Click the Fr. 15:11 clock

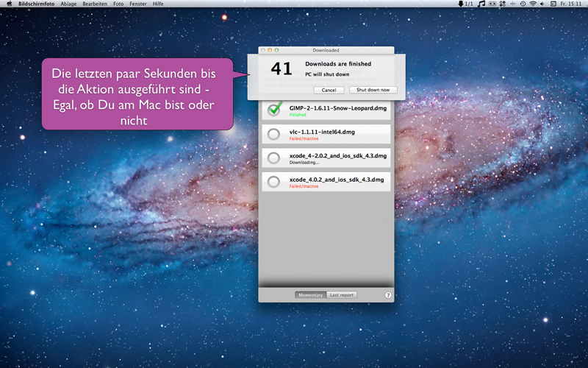click(x=571, y=4)
